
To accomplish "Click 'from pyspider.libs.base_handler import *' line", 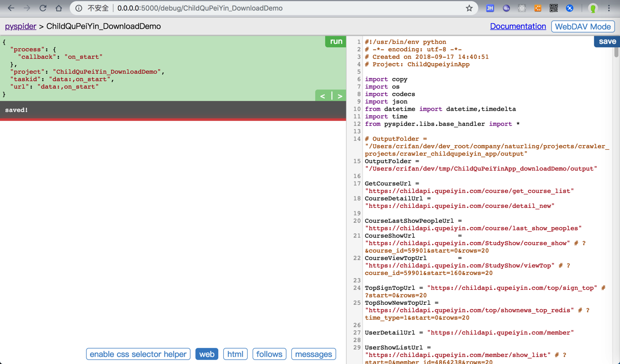I will (x=442, y=124).
